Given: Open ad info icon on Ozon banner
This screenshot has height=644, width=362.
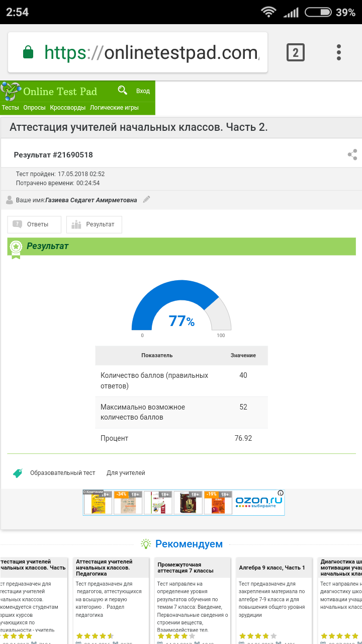Looking at the screenshot, I should 281,493.
